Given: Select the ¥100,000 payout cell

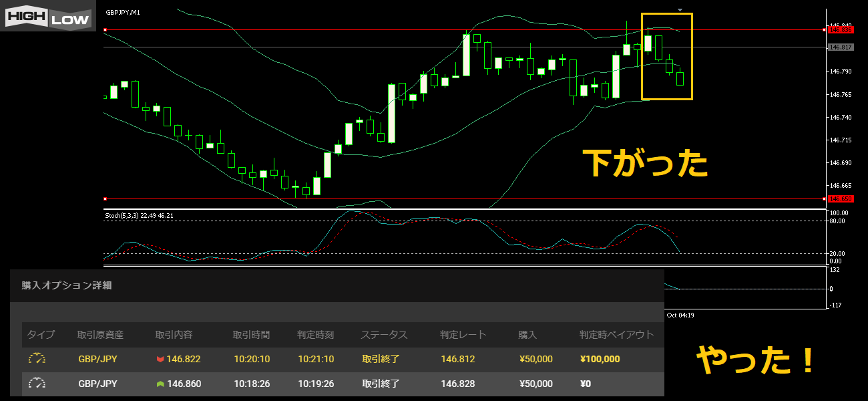Looking at the screenshot, I should click(600, 360).
